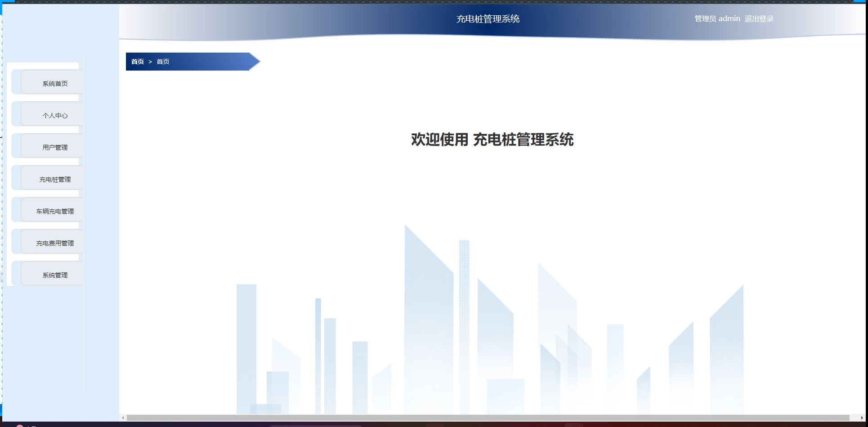Expand the 用户管理 sidebar menu
Viewport: 868px width, 427px height.
[x=55, y=147]
